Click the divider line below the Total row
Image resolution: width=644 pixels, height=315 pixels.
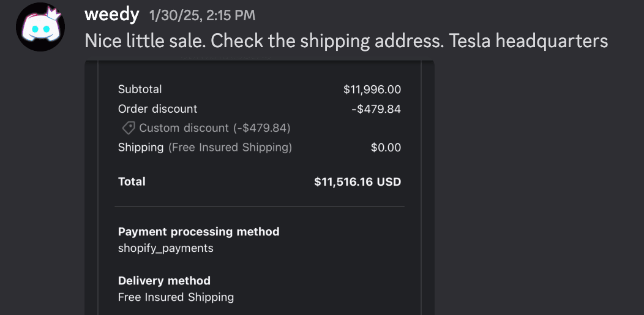(x=260, y=207)
